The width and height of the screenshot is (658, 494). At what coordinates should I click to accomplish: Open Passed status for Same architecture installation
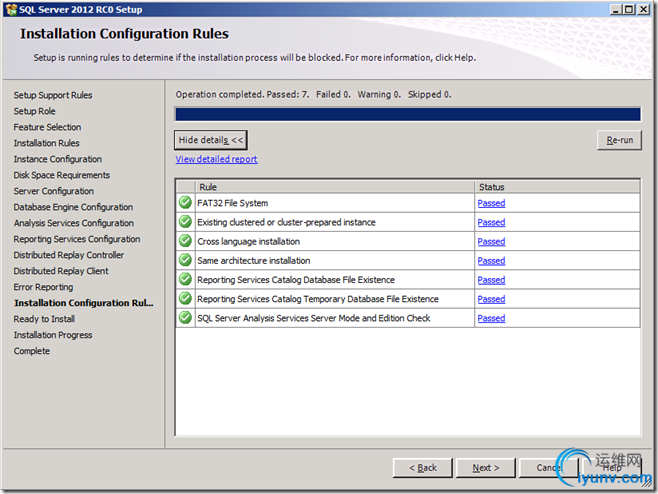pyautogui.click(x=491, y=261)
